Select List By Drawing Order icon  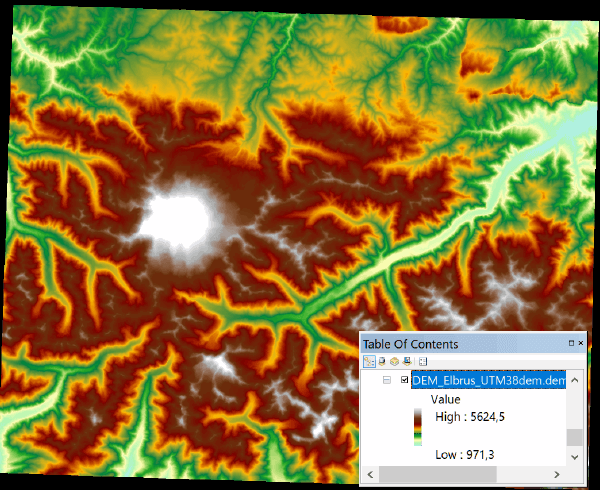point(369,360)
